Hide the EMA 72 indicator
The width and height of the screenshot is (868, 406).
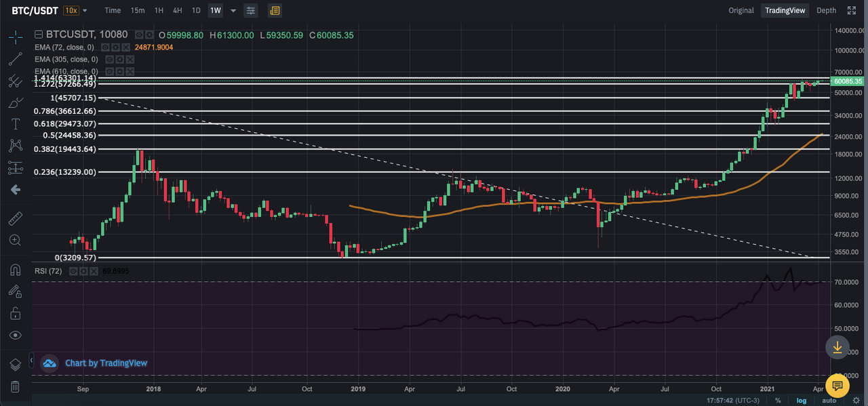106,47
